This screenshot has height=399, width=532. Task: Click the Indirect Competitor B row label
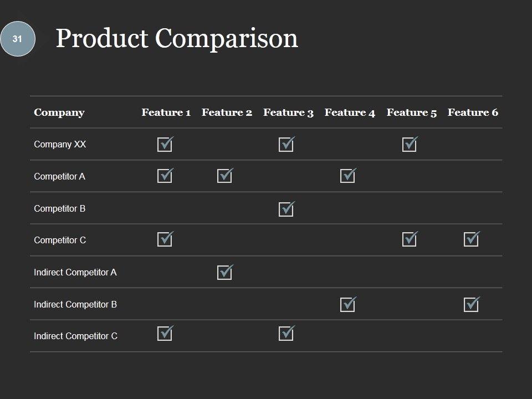(75, 304)
